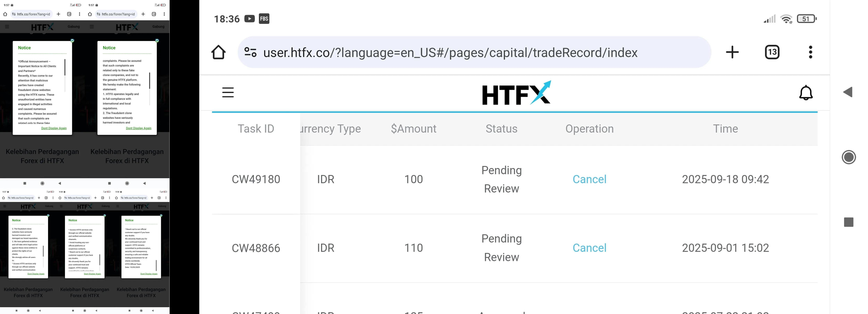Viewport: 868px width, 314px height.
Task: Click the Operation column header
Action: tap(589, 129)
